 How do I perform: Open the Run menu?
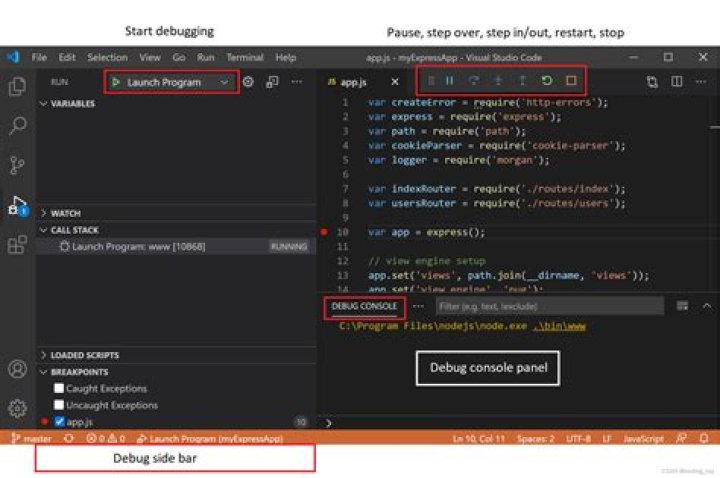click(x=206, y=57)
